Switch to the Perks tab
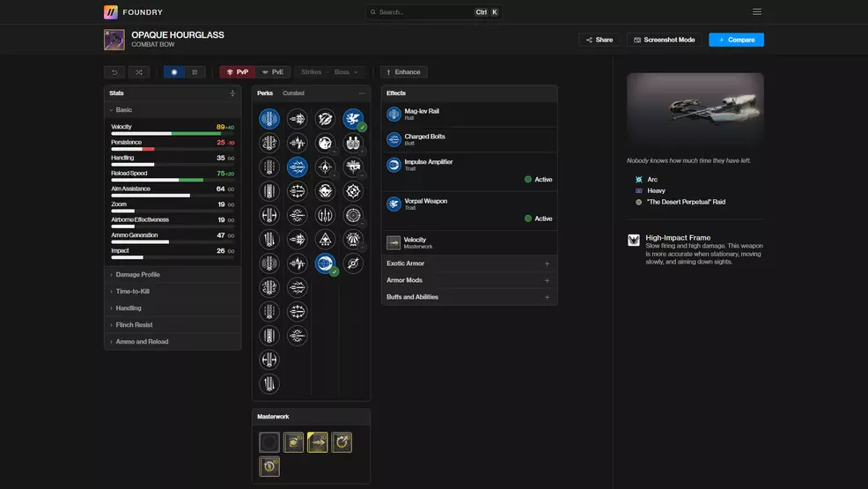The width and height of the screenshot is (868, 489). pos(265,93)
